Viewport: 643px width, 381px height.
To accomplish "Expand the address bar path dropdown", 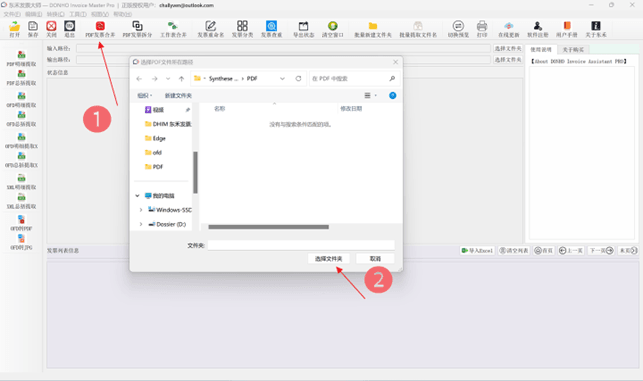I will [282, 78].
